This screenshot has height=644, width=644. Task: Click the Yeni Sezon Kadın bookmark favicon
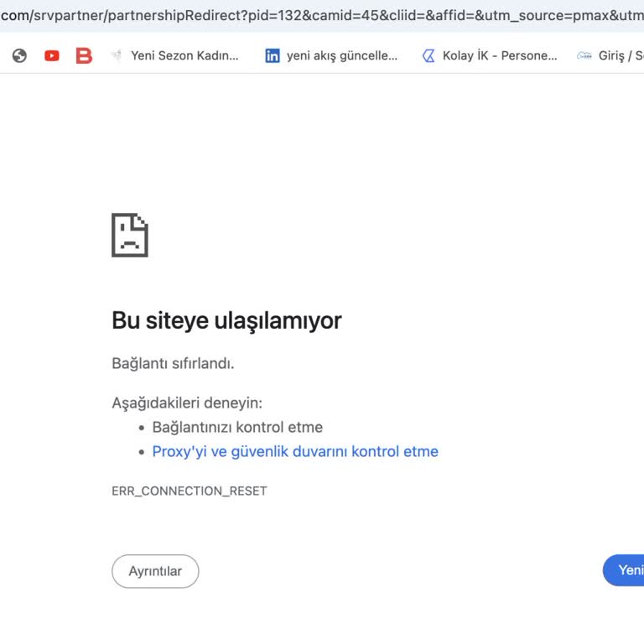(x=117, y=55)
